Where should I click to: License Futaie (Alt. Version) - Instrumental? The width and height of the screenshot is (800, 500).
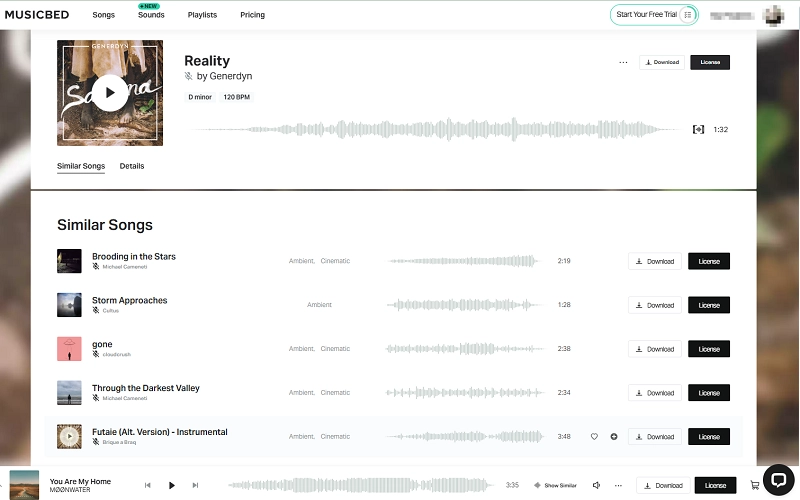(x=709, y=437)
